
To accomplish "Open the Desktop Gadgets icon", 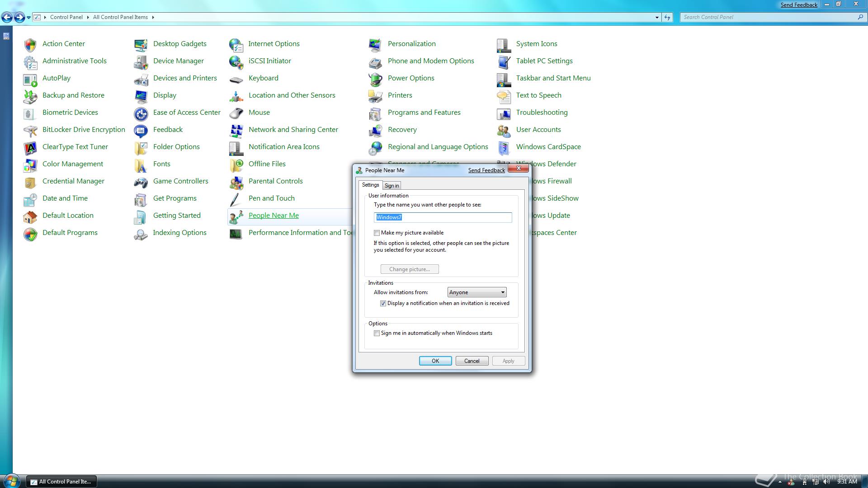I will [x=141, y=44].
